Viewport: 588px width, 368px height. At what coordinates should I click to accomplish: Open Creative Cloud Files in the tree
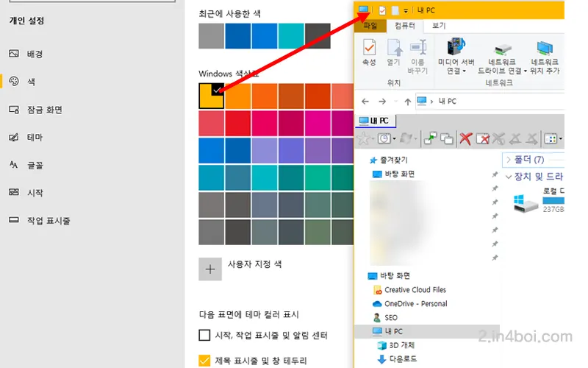click(x=410, y=290)
